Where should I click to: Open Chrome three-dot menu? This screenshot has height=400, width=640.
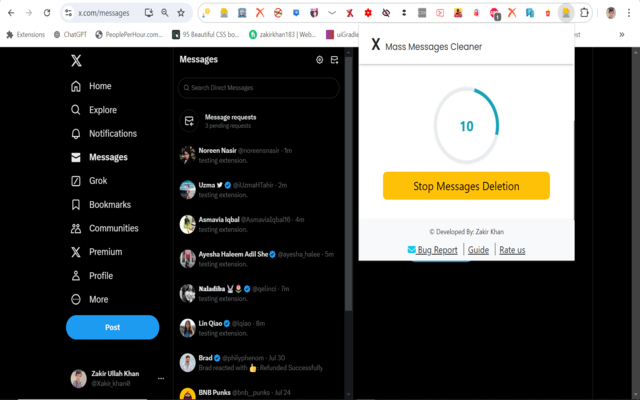pos(629,13)
